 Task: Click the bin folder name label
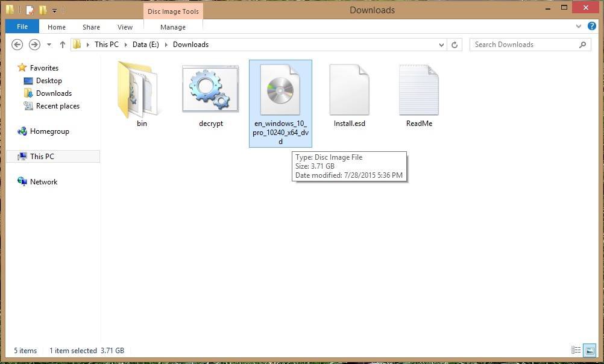pyautogui.click(x=142, y=124)
